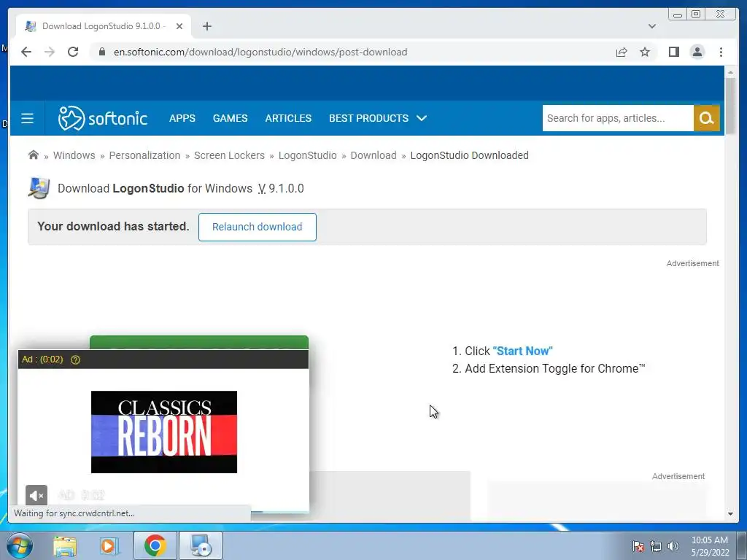This screenshot has width=747, height=560.
Task: Open the volume tray icon
Action: click(673, 545)
